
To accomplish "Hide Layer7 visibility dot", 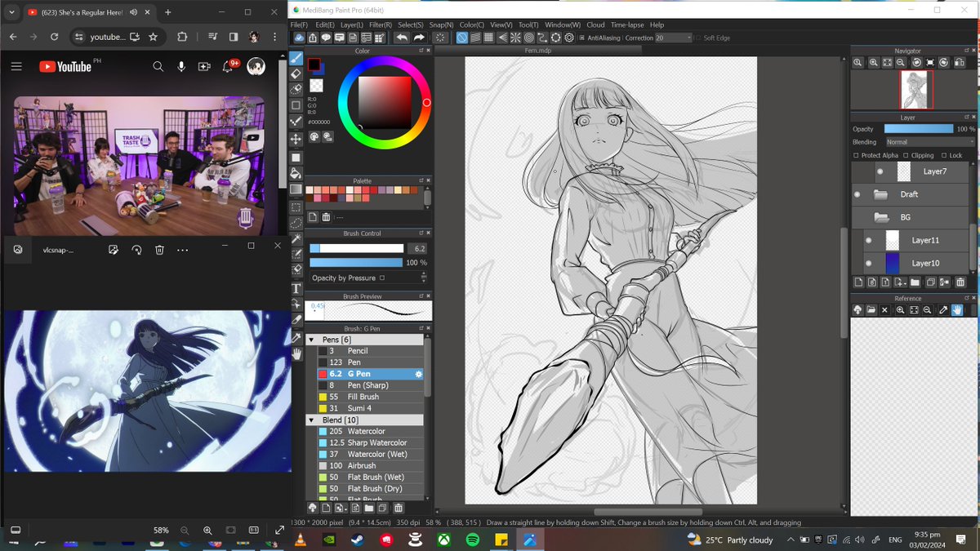I will pos(880,171).
